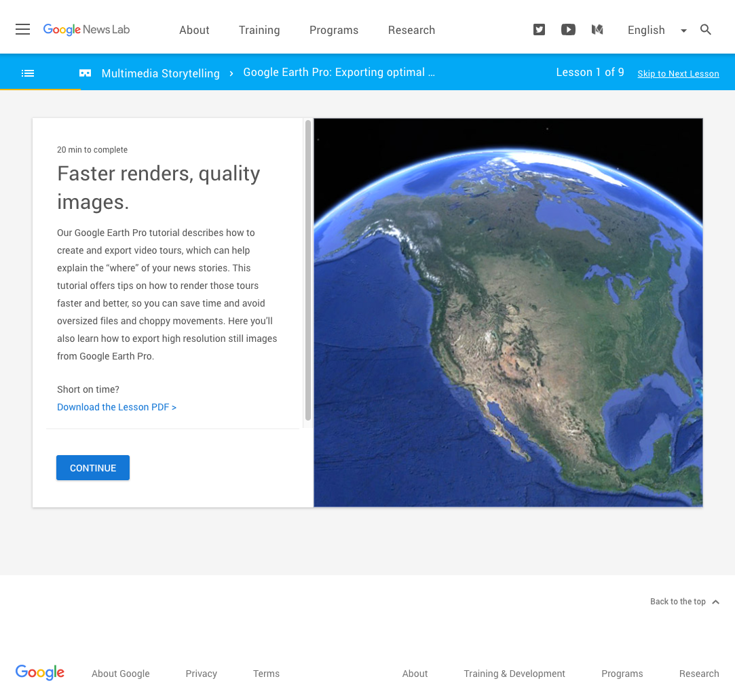Open footer Terms link
The height and width of the screenshot is (700, 735).
click(x=266, y=674)
